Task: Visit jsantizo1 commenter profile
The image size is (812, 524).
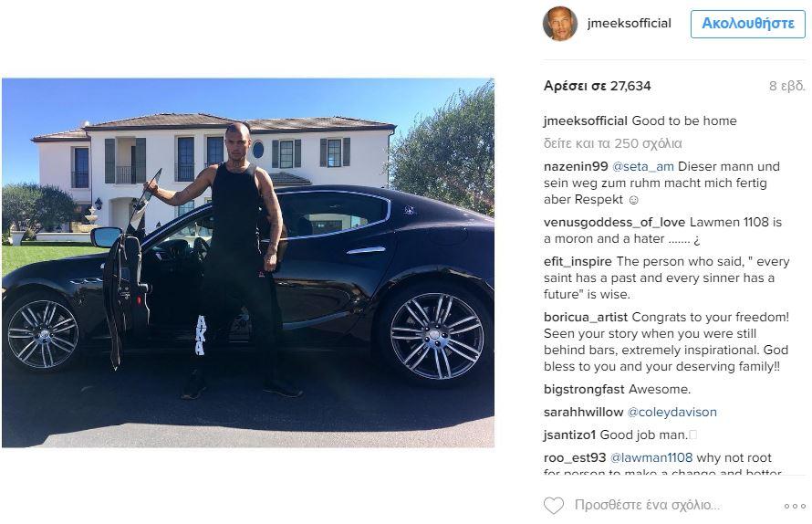Action: [x=569, y=435]
